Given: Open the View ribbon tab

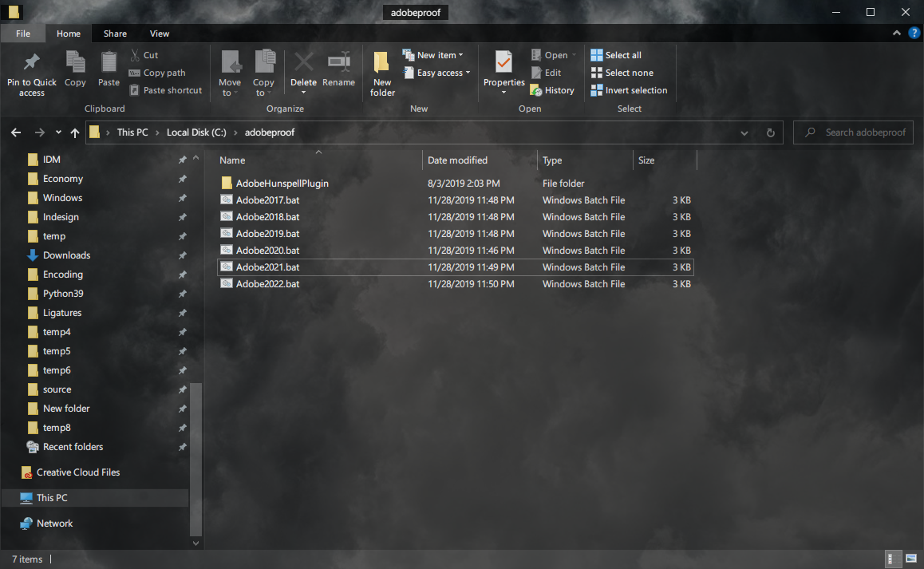Looking at the screenshot, I should pos(160,34).
